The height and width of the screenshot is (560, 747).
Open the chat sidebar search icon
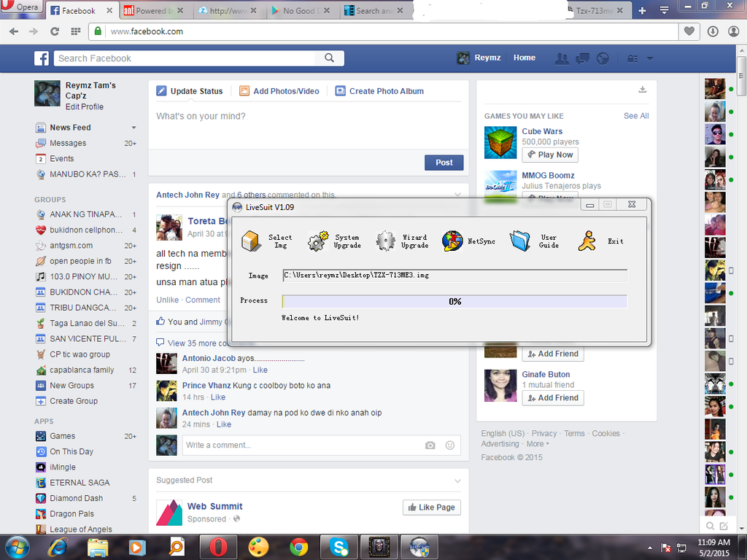[710, 526]
